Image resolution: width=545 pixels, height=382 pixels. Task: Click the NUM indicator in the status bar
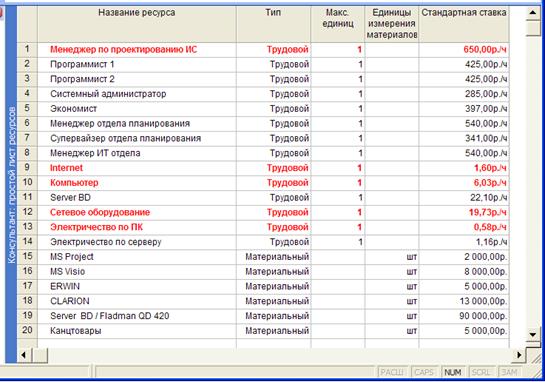tap(453, 372)
